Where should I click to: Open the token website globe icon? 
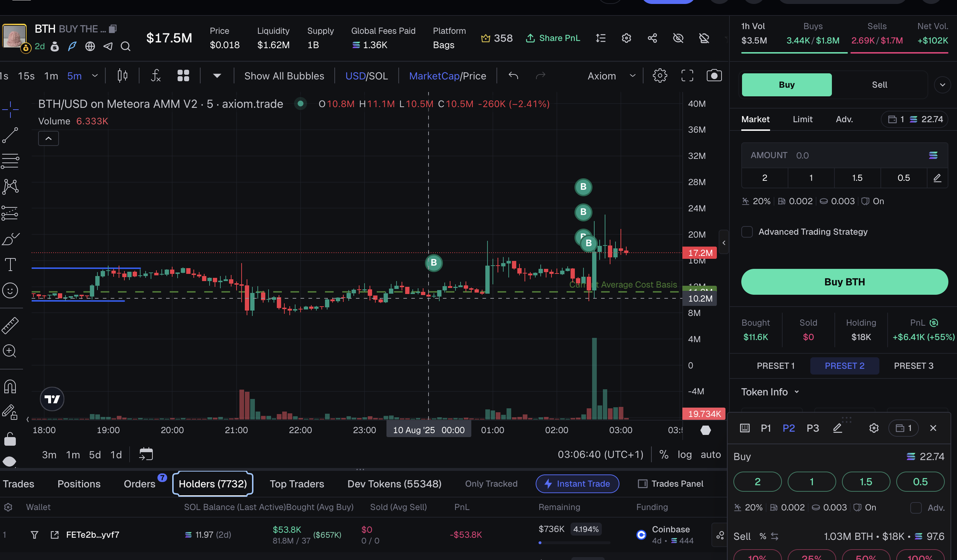(x=90, y=47)
